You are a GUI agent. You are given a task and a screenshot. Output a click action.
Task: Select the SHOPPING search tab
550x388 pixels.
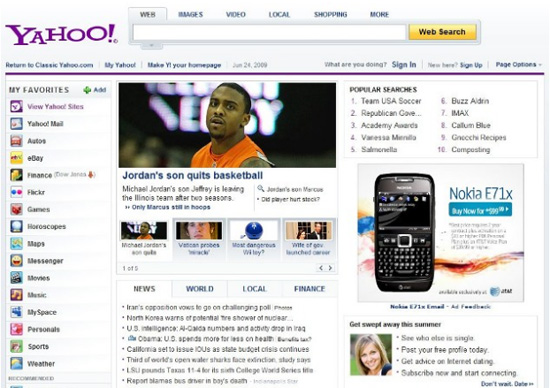tap(330, 14)
